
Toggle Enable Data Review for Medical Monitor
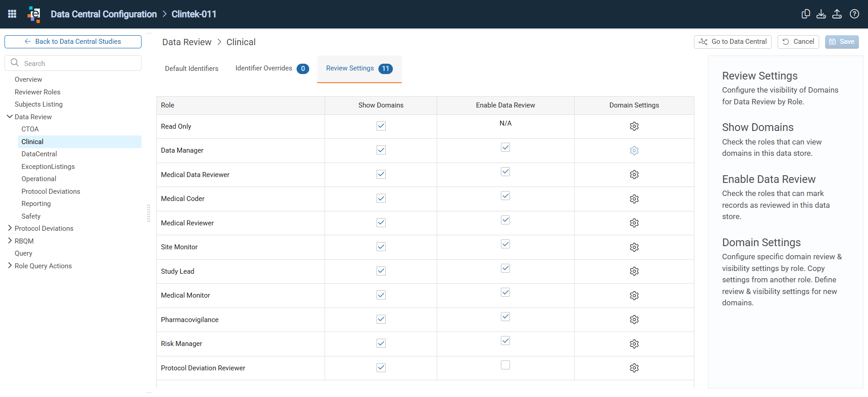(505, 292)
